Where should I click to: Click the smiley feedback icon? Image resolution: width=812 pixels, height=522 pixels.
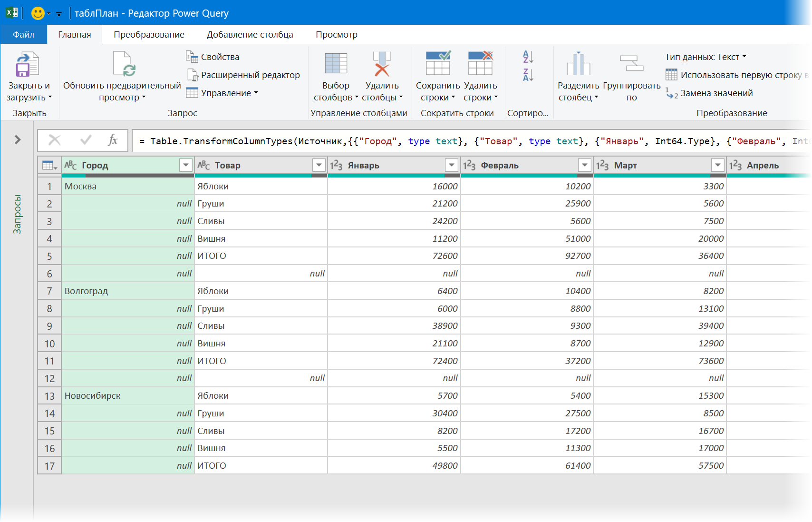click(x=38, y=13)
